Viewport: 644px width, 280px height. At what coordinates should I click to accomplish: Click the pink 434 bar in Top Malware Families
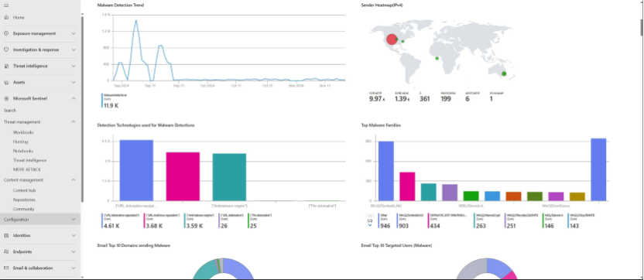coord(407,186)
